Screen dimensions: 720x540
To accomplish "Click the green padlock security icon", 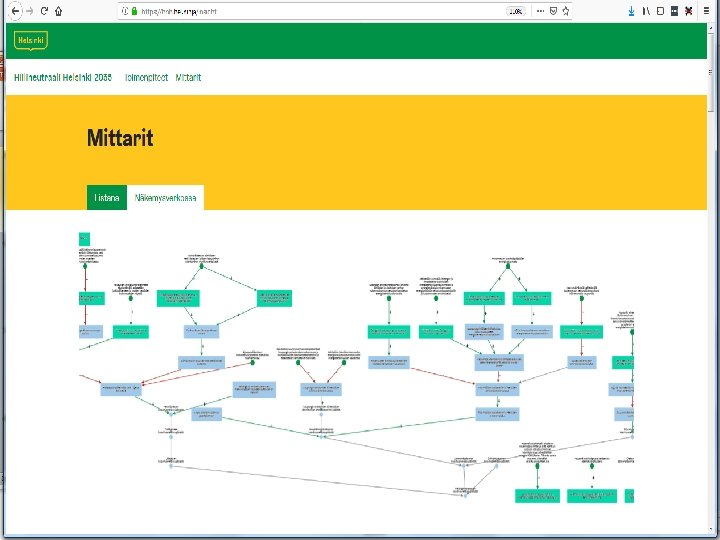I will (135, 11).
